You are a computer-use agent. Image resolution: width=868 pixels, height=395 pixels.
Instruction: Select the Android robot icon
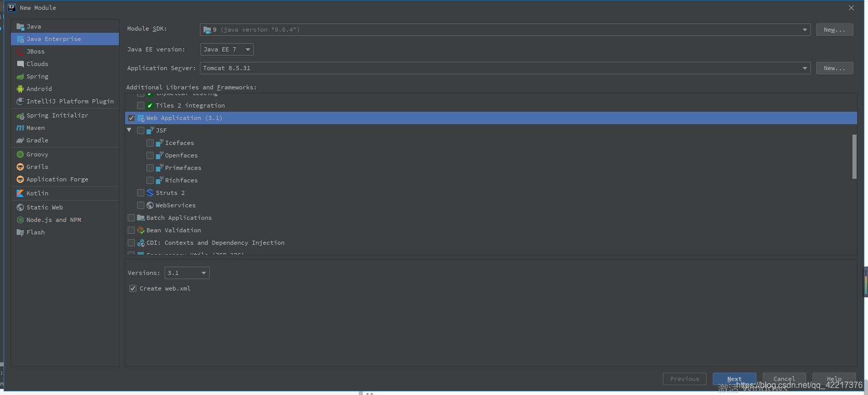click(x=20, y=89)
